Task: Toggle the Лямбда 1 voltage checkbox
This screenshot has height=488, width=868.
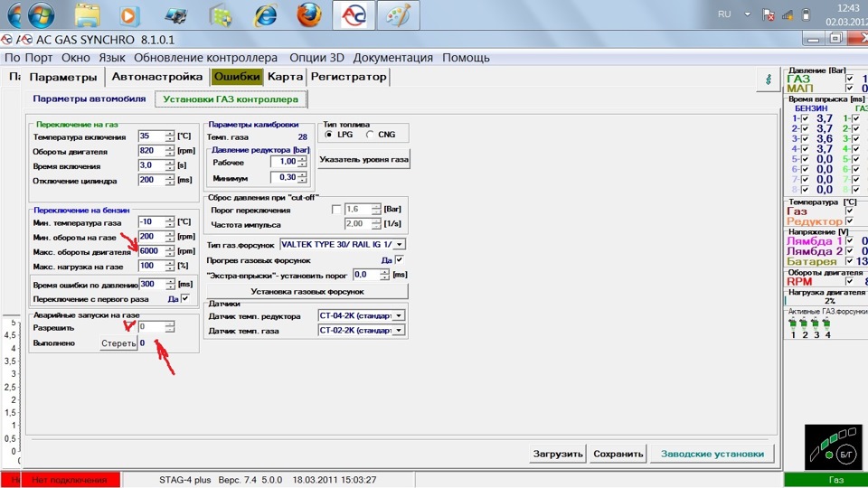Action: click(x=850, y=241)
